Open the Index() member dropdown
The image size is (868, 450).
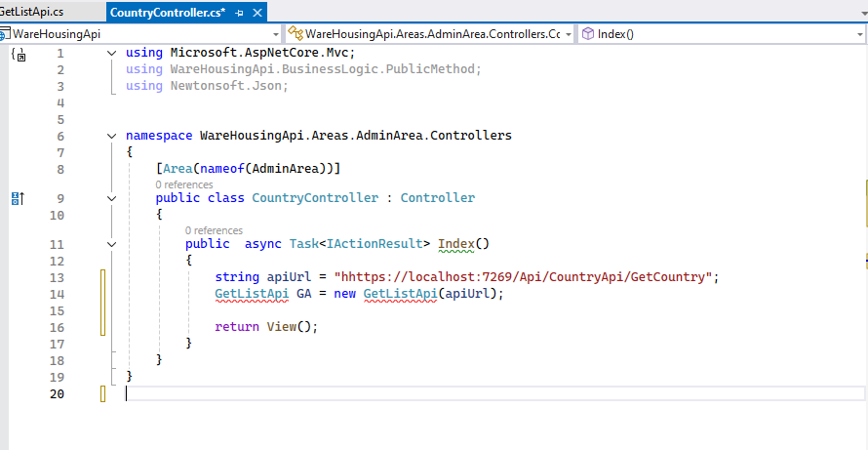click(x=859, y=33)
